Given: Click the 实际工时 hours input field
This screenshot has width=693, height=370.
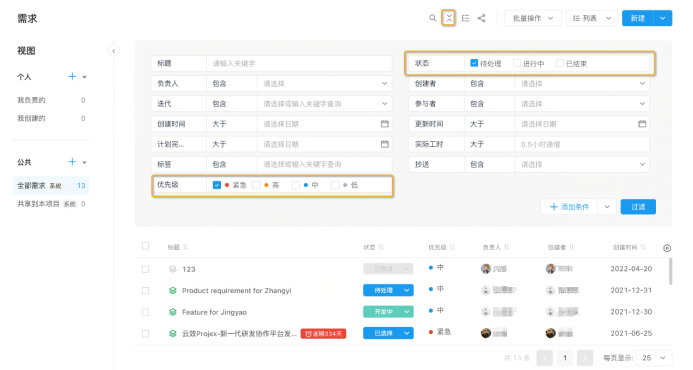Looking at the screenshot, I should (582, 144).
